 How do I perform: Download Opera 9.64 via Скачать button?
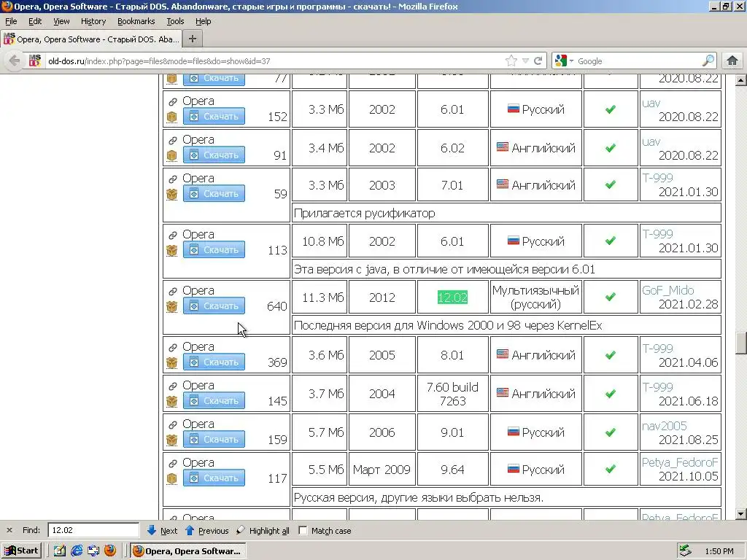pyautogui.click(x=214, y=478)
